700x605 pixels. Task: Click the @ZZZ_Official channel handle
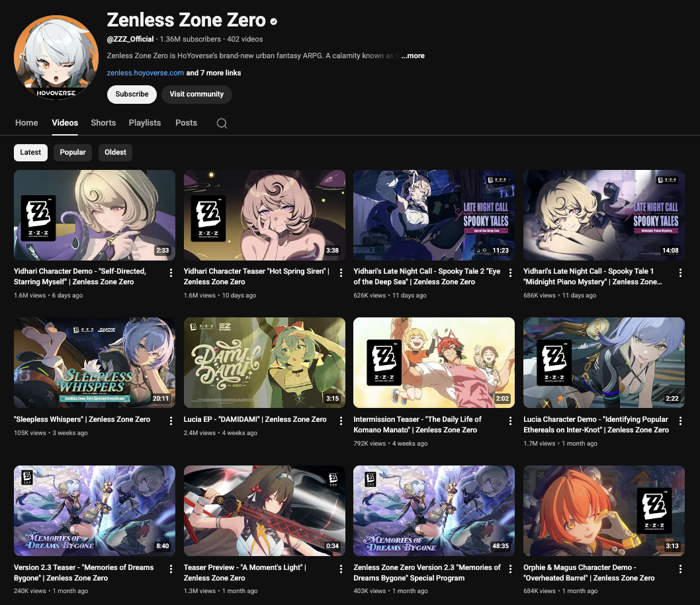[x=130, y=39]
